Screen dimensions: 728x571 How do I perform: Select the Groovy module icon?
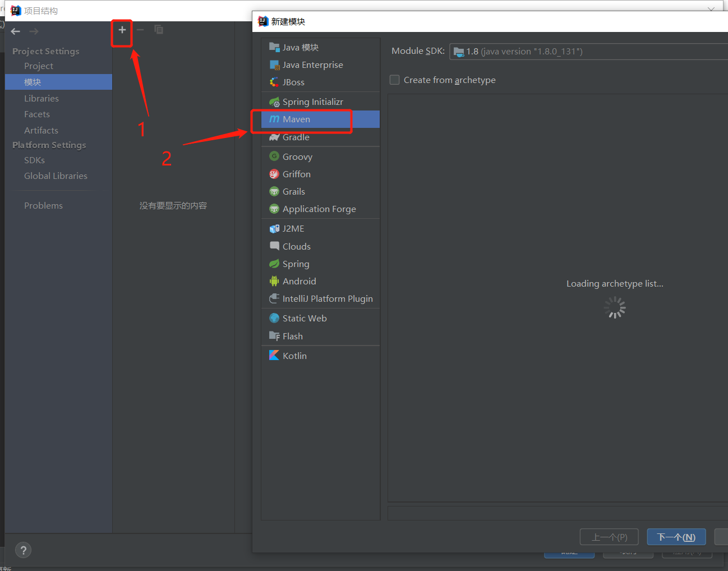pos(274,156)
